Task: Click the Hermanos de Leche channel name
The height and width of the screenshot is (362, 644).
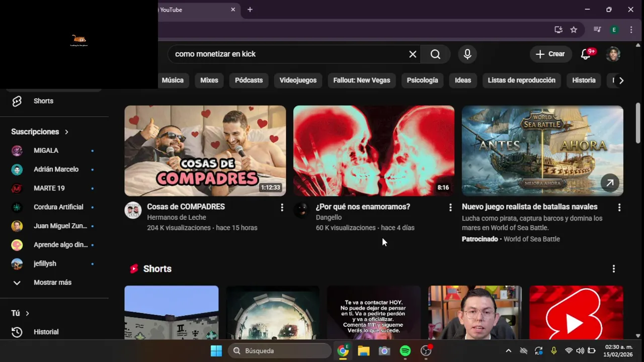Action: click(x=177, y=217)
